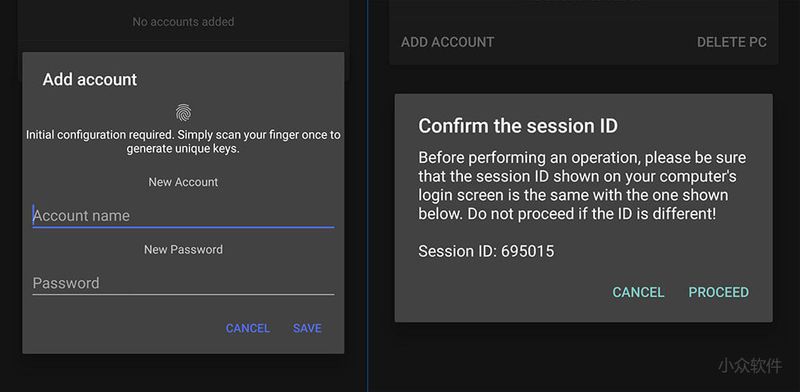The image size is (800, 392).
Task: Click the 'Add account' dialog title
Action: (90, 80)
